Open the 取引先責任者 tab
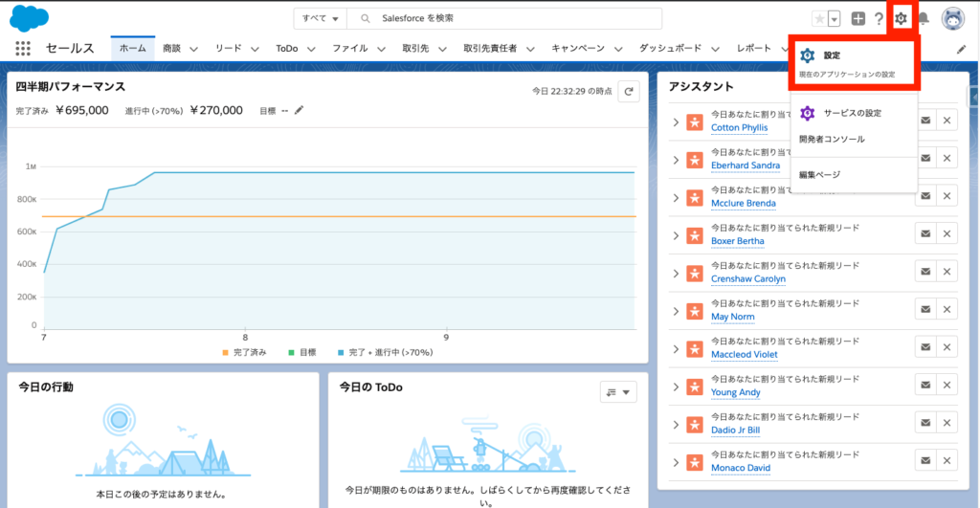980x508 pixels. (x=490, y=48)
